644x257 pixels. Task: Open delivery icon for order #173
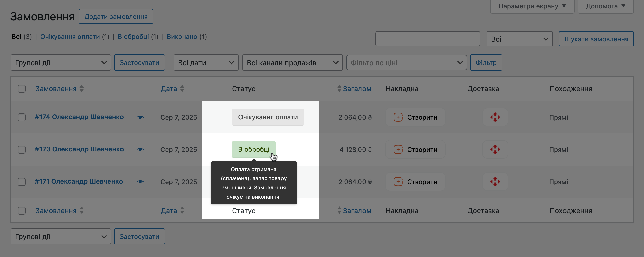[495, 149]
